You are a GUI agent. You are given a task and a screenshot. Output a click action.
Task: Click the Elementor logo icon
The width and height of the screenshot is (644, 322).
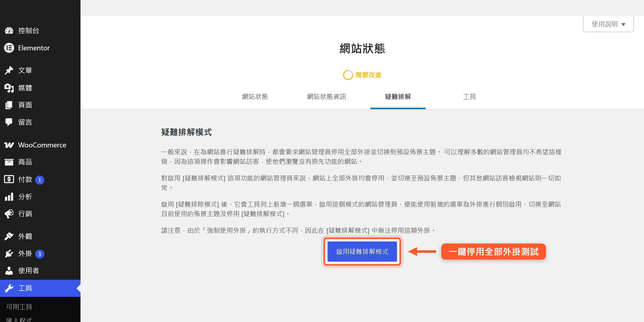pyautogui.click(x=9, y=48)
